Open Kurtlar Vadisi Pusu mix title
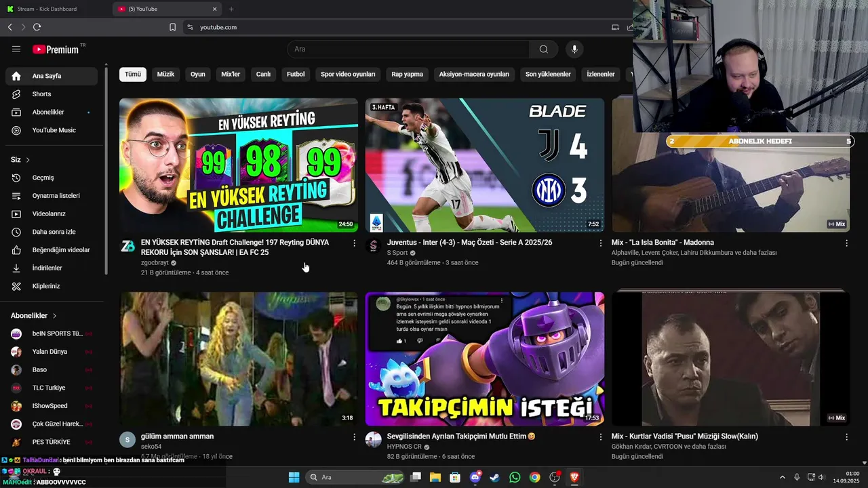Image resolution: width=868 pixels, height=488 pixels. (x=685, y=436)
